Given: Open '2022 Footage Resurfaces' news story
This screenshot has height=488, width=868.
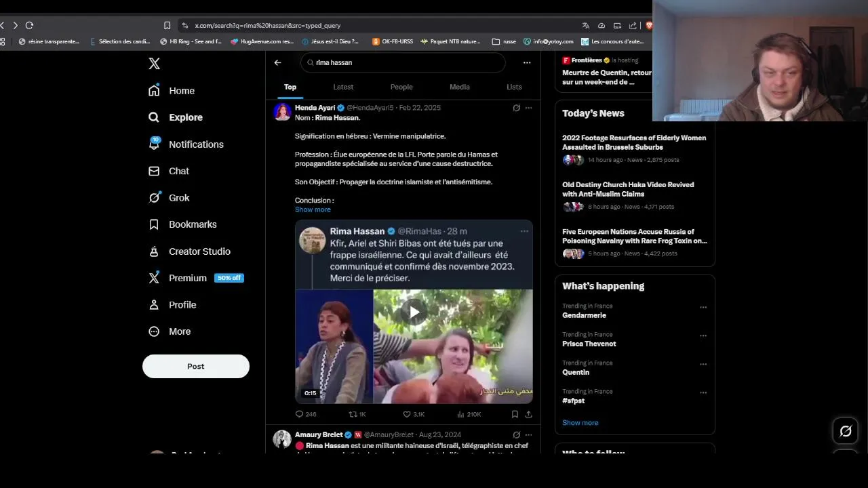Looking at the screenshot, I should pyautogui.click(x=635, y=148).
